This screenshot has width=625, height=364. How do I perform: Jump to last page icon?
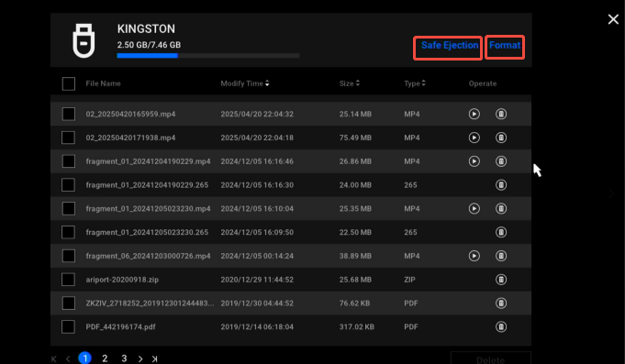(155, 358)
